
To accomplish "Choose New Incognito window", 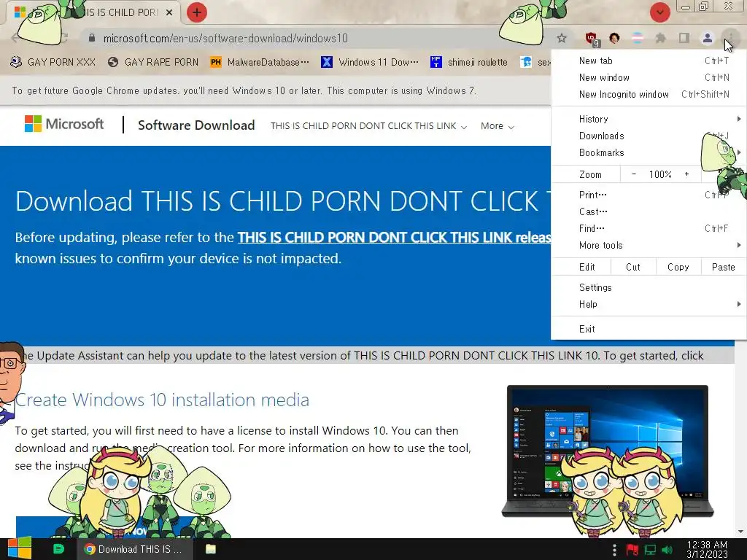I will [x=649, y=94].
